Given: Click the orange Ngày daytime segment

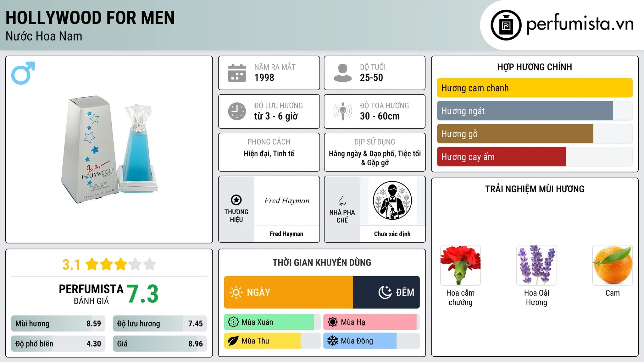Looking at the screenshot, I should pos(288,292).
